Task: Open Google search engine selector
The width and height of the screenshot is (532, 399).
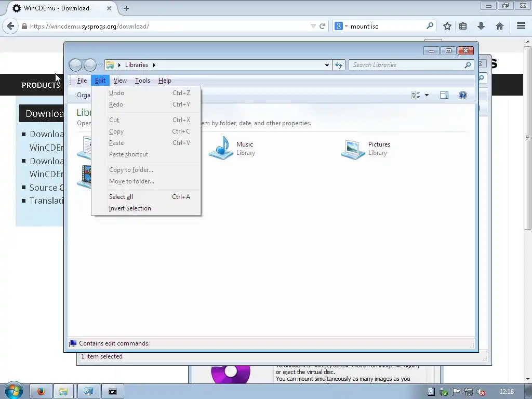Action: 341,26
